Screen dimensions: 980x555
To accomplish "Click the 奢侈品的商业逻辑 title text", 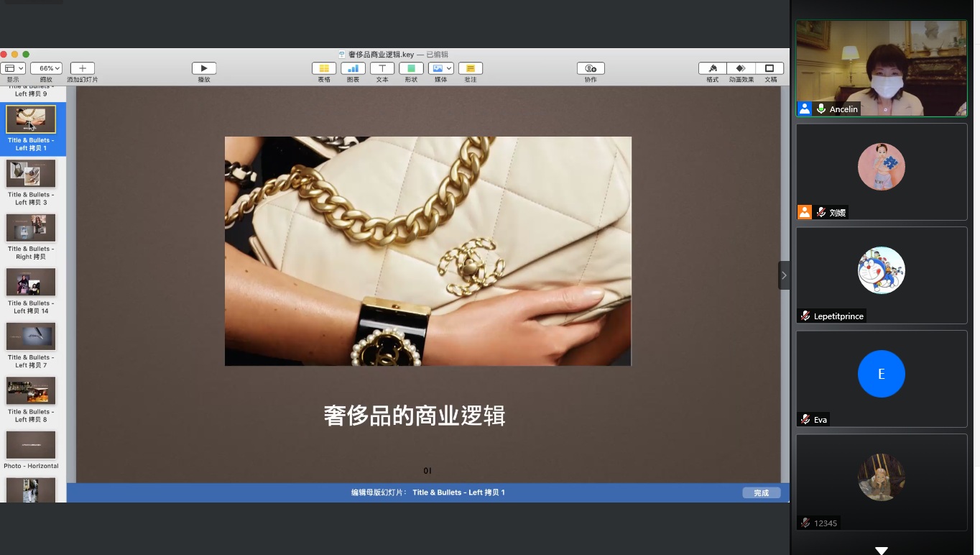I will click(x=415, y=416).
